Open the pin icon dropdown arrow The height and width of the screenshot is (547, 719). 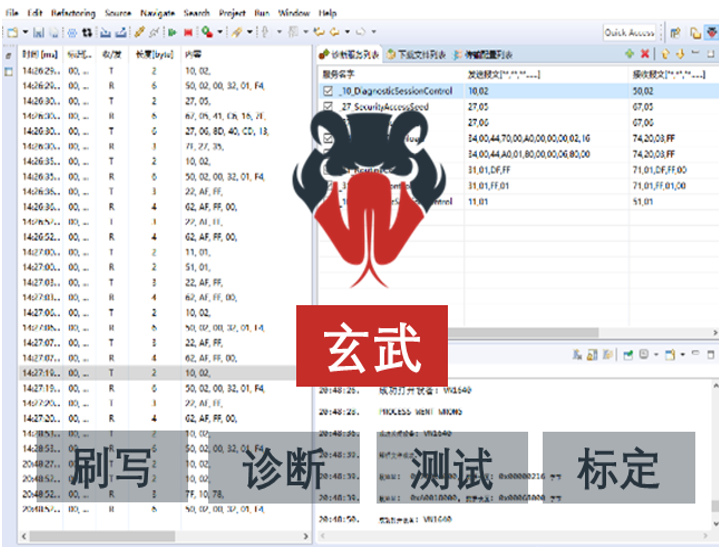pyautogui.click(x=279, y=32)
